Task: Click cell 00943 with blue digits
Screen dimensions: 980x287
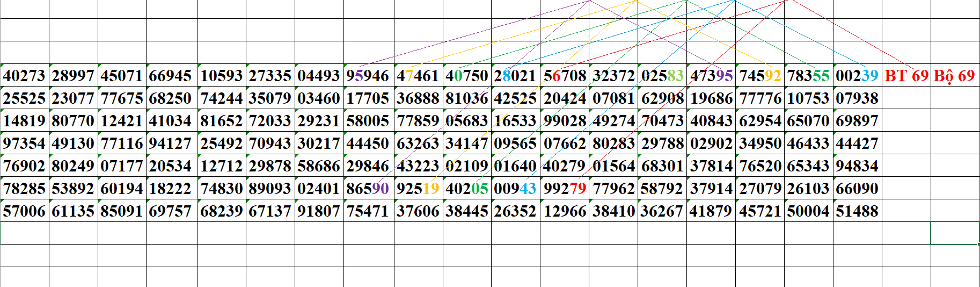Action: tap(515, 189)
